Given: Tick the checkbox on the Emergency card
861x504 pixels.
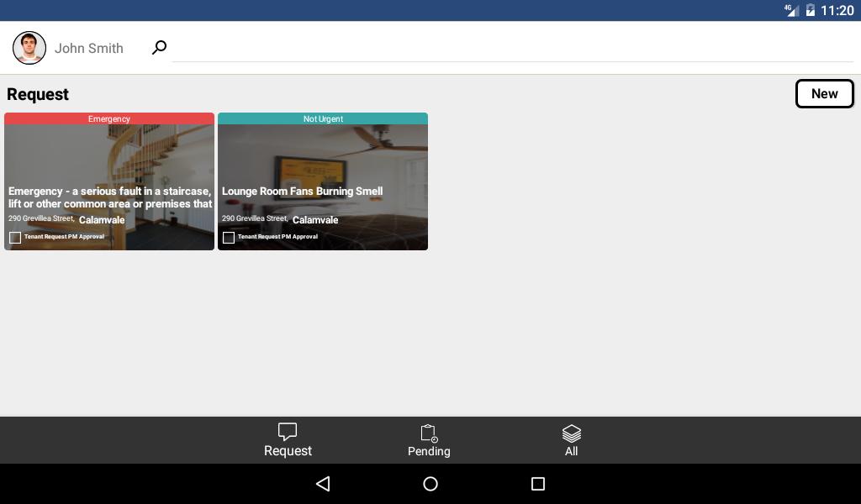Looking at the screenshot, I should pos(15,238).
